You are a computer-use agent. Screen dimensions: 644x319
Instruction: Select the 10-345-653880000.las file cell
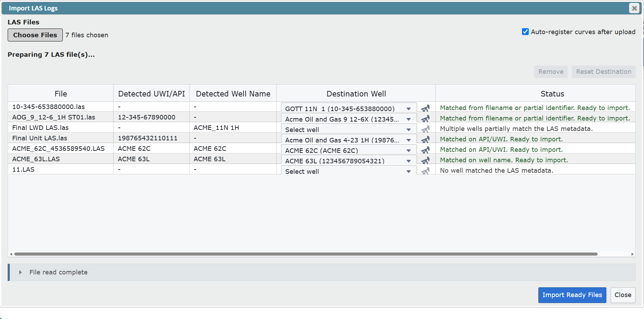(x=61, y=107)
